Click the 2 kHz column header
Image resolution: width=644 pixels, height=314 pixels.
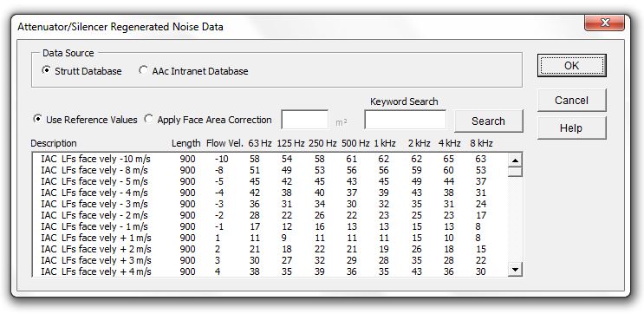pos(419,143)
